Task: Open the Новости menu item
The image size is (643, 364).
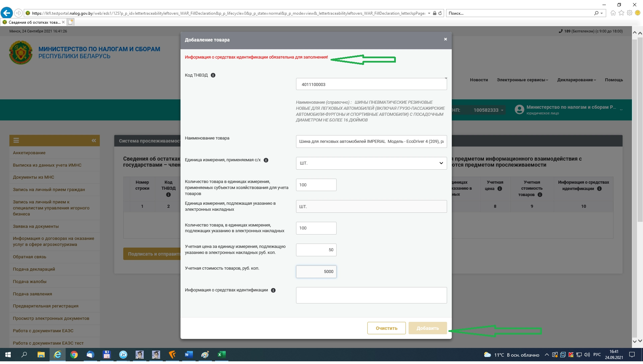Action: [x=479, y=80]
